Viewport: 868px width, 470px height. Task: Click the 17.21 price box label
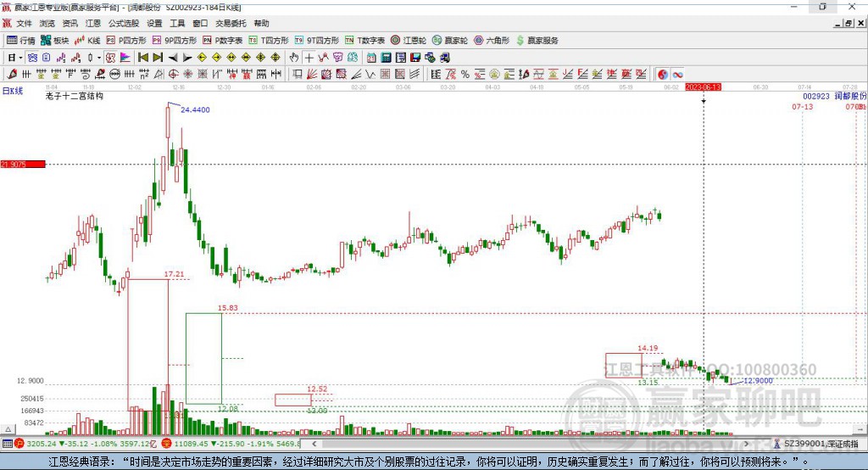coord(174,274)
